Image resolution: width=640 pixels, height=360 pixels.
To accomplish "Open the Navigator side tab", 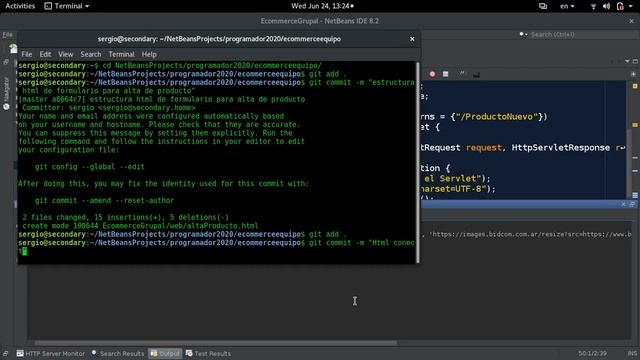I will [x=6, y=93].
